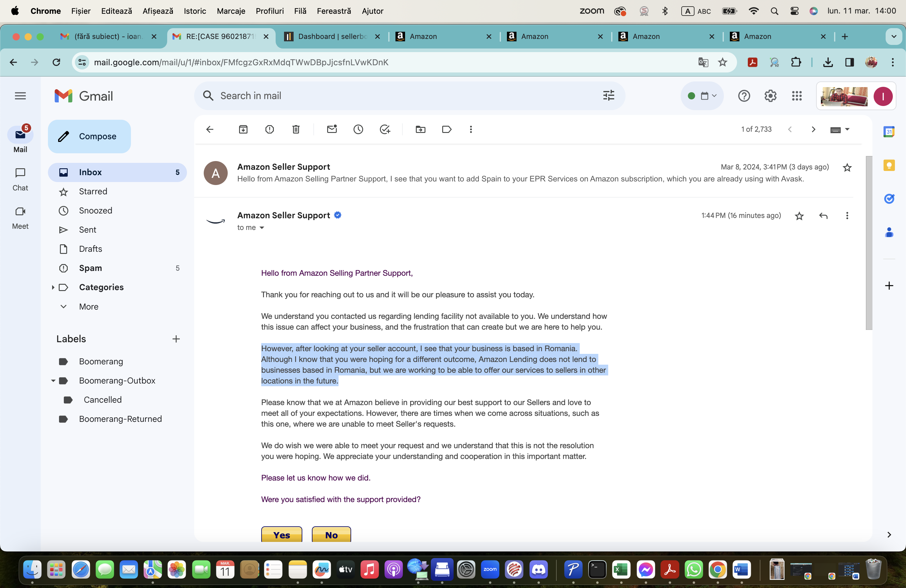Get add-ons via the side panel plus
Viewport: 906px width, 588px height.
[889, 286]
